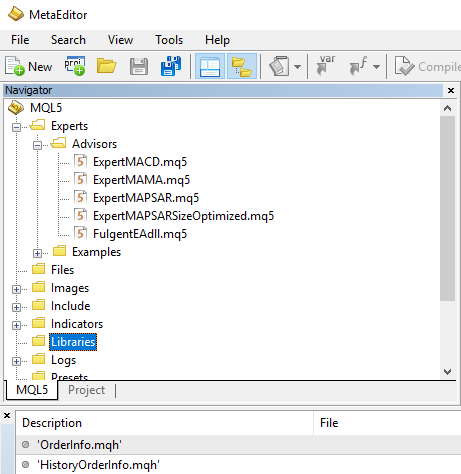Open the File menu
This screenshot has height=474, width=461.
point(20,40)
